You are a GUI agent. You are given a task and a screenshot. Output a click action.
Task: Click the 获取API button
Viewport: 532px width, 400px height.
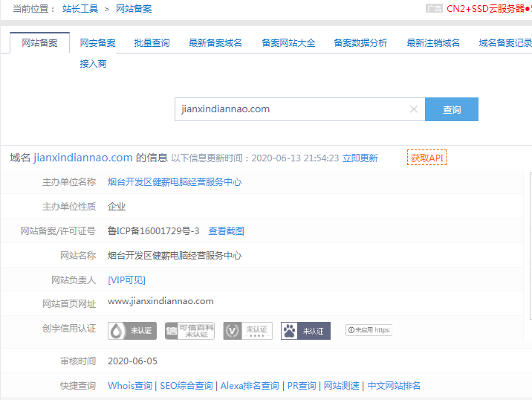pos(427,158)
